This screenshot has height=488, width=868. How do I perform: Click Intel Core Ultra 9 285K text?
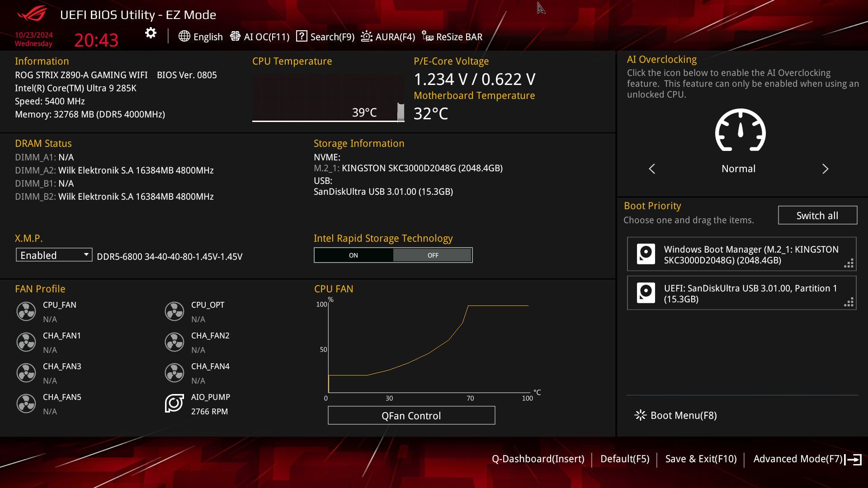pyautogui.click(x=75, y=88)
